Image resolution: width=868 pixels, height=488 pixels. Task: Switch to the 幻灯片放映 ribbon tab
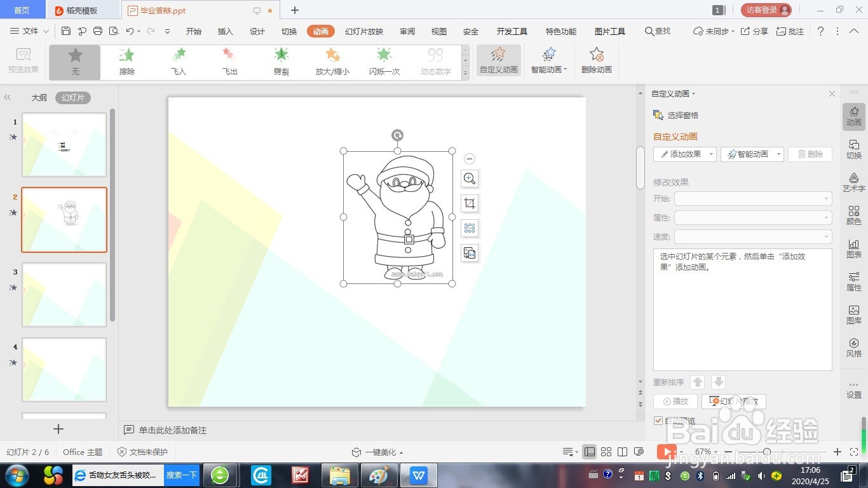pyautogui.click(x=363, y=30)
